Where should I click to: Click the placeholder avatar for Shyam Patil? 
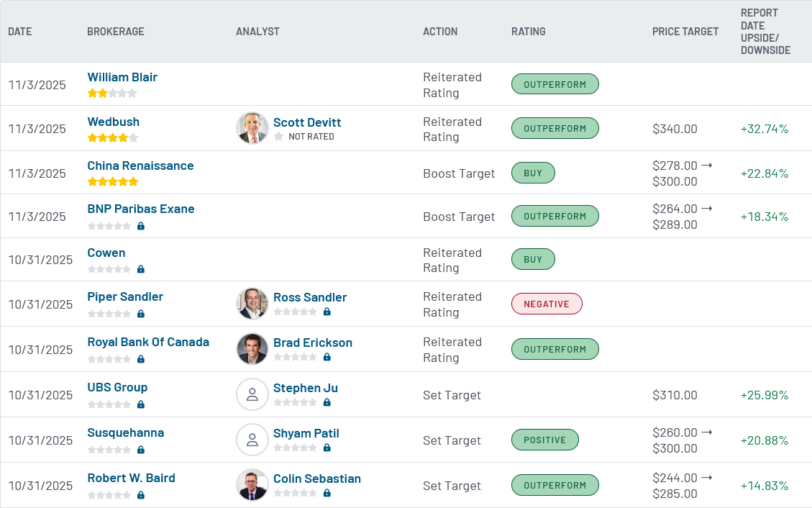[x=252, y=440]
